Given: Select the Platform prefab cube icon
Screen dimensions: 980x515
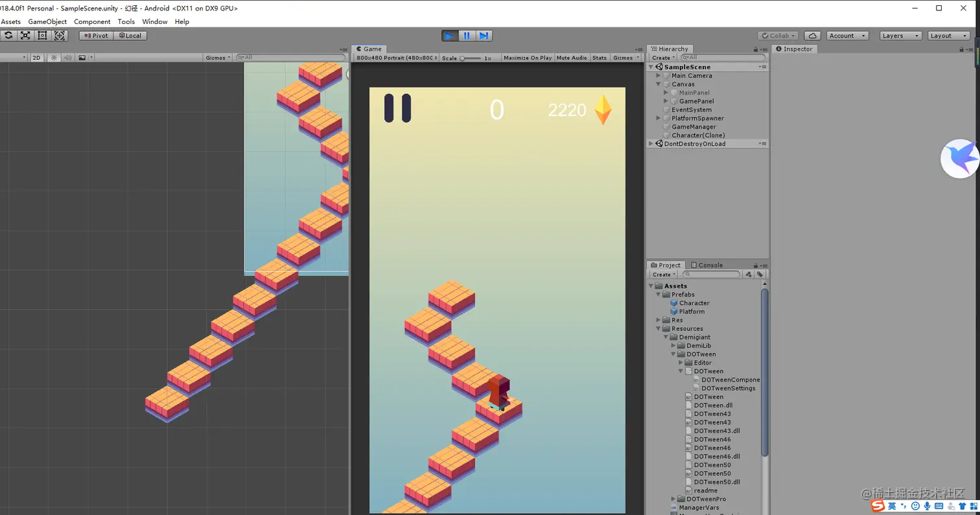Looking at the screenshot, I should (x=674, y=312).
